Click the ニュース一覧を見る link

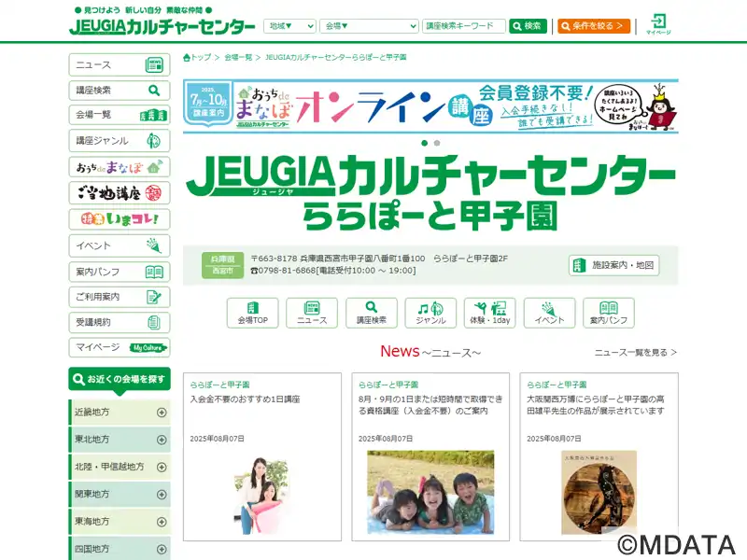(x=636, y=353)
